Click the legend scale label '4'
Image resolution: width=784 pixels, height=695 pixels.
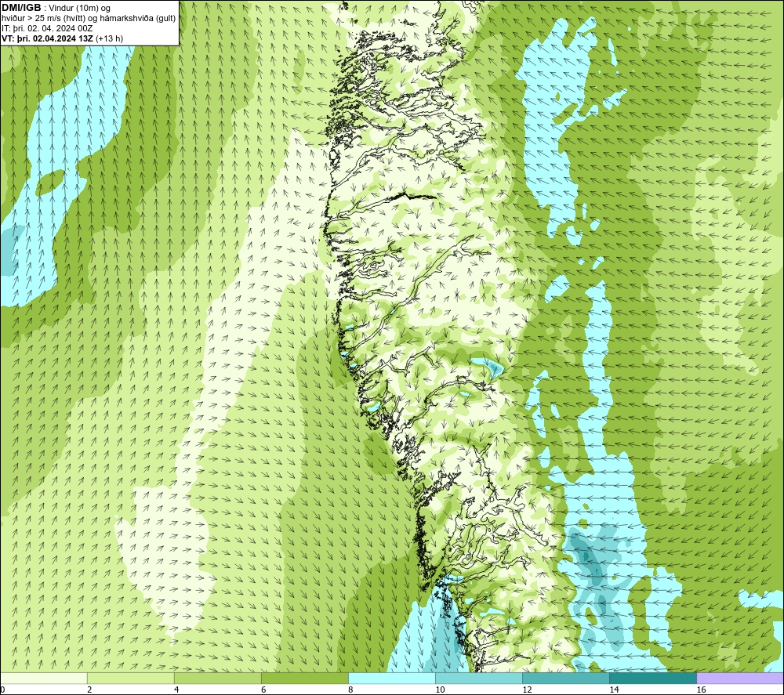(x=176, y=690)
